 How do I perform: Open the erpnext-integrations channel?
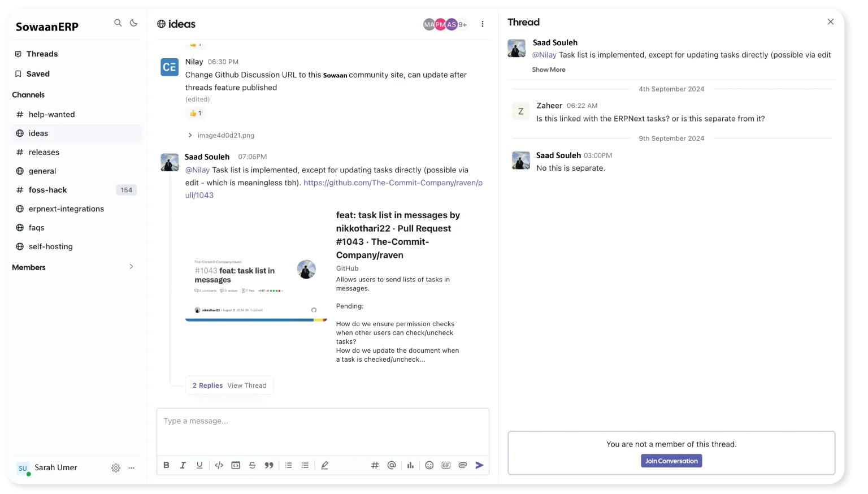77,209
